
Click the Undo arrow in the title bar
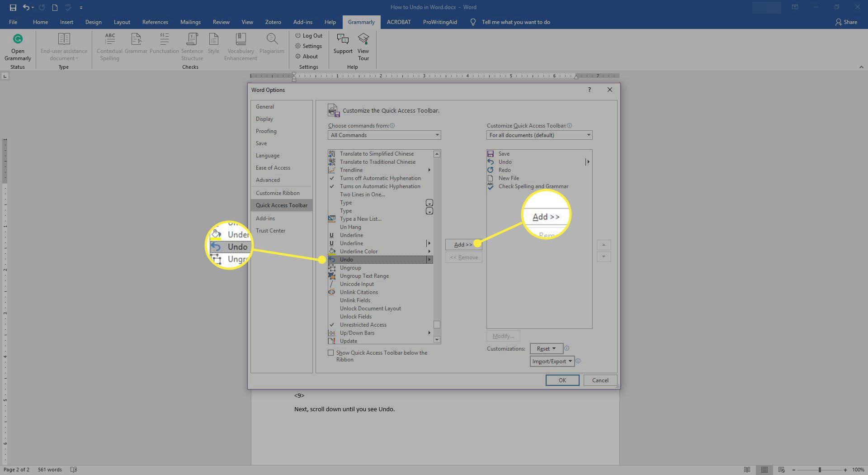26,7
